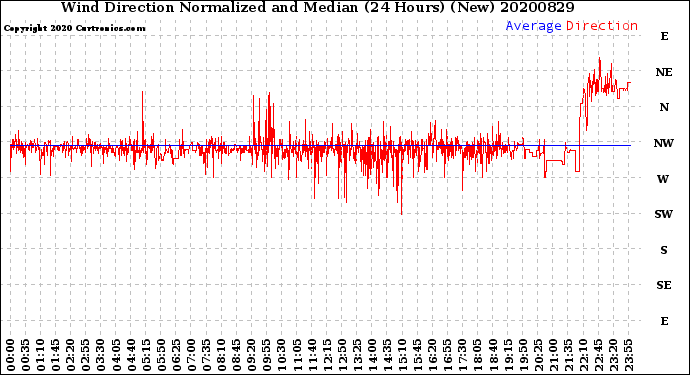Click the 10:30 time label
The width and height of the screenshot is (690, 375).
(282, 355)
